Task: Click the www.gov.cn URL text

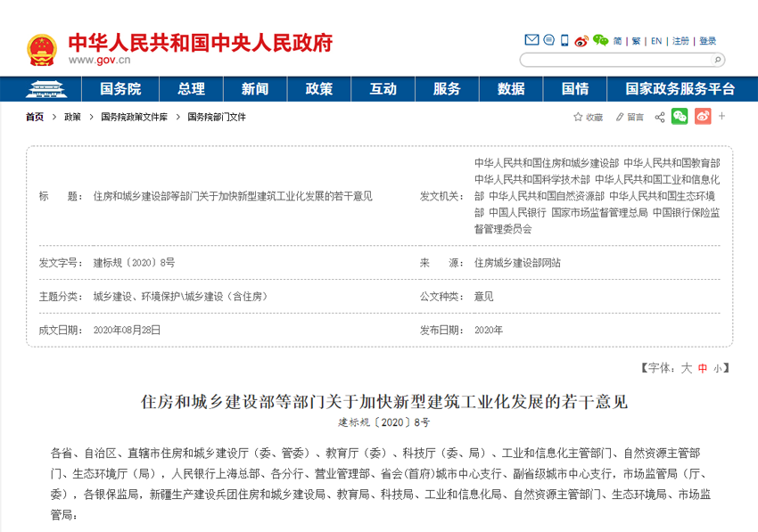Action: 100,60
